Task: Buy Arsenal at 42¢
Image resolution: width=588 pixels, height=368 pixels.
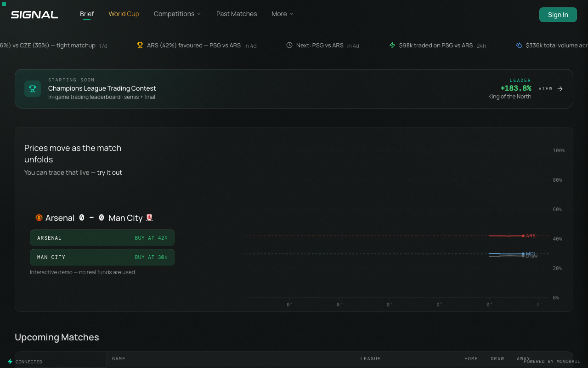Action: click(102, 238)
